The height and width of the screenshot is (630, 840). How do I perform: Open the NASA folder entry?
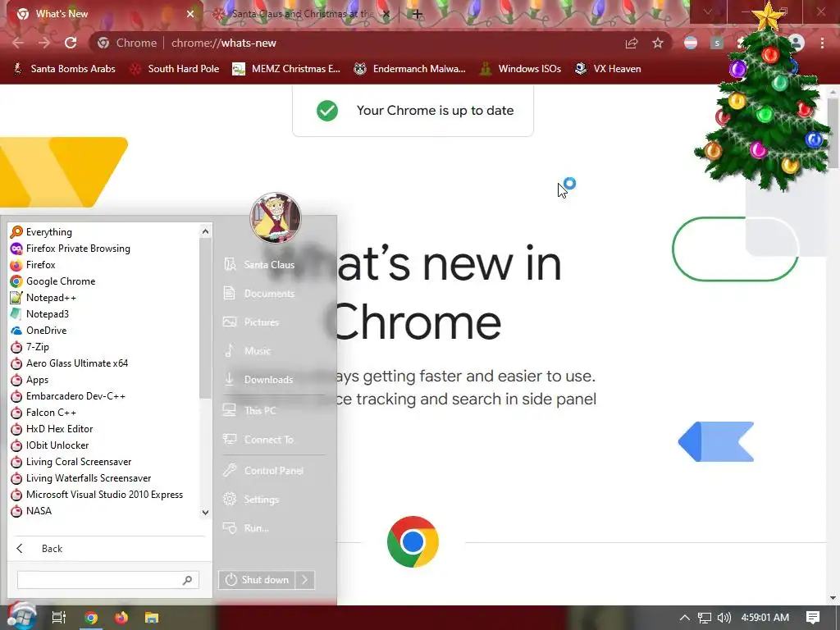[104, 511]
